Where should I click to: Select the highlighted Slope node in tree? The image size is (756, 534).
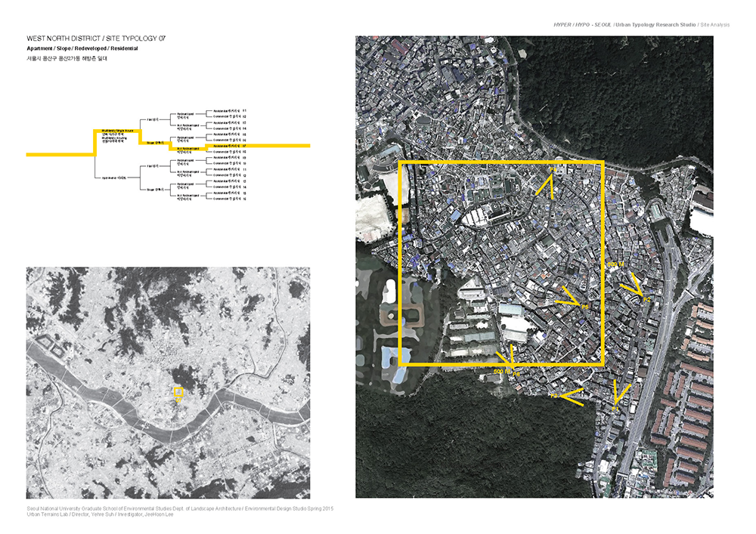point(156,142)
